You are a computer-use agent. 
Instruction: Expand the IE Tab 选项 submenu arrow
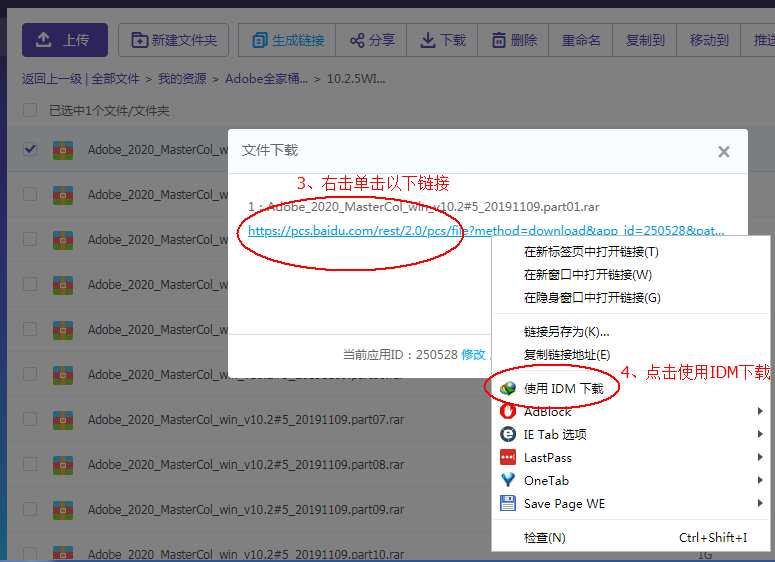[760, 434]
